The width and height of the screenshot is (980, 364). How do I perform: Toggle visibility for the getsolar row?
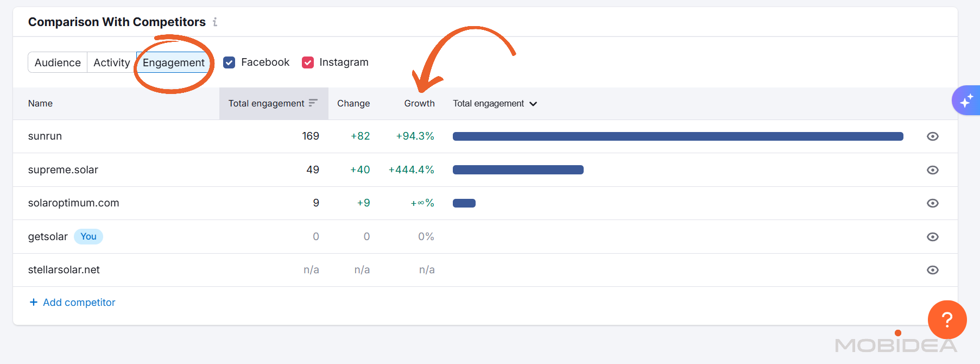coord(932,236)
